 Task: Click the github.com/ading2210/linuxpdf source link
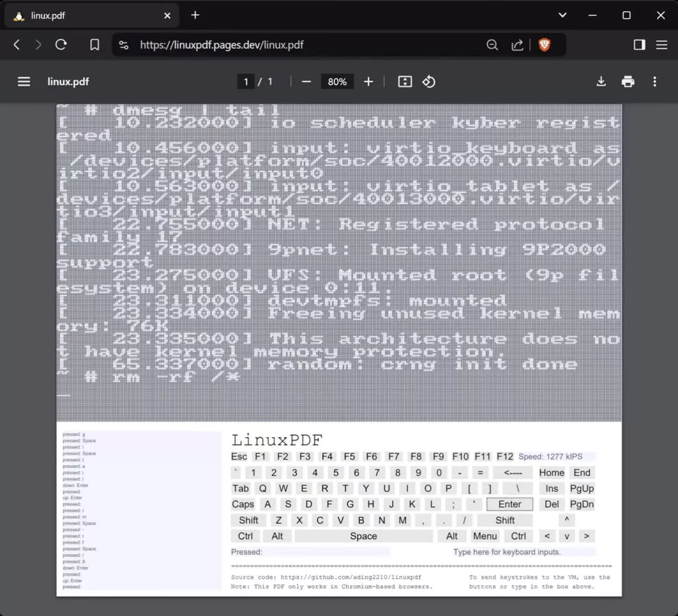351,577
